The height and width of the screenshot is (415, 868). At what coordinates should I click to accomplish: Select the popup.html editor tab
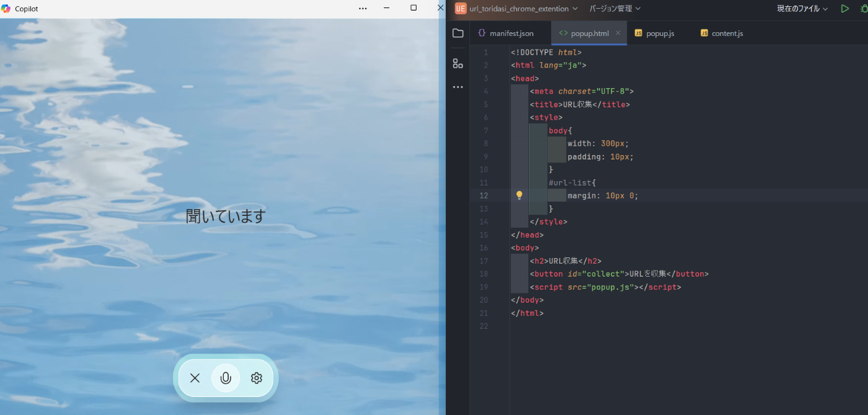coord(589,33)
